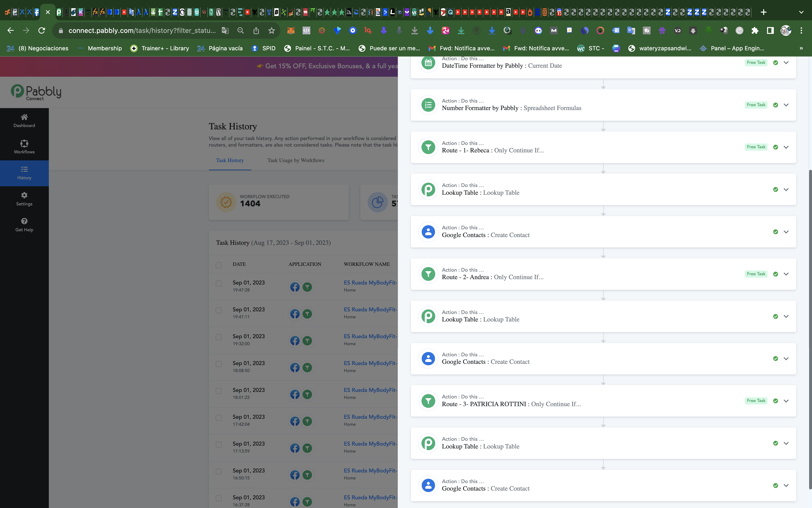The image size is (812, 508).
Task: Show more bookmarks with the double chevron
Action: point(801,48)
